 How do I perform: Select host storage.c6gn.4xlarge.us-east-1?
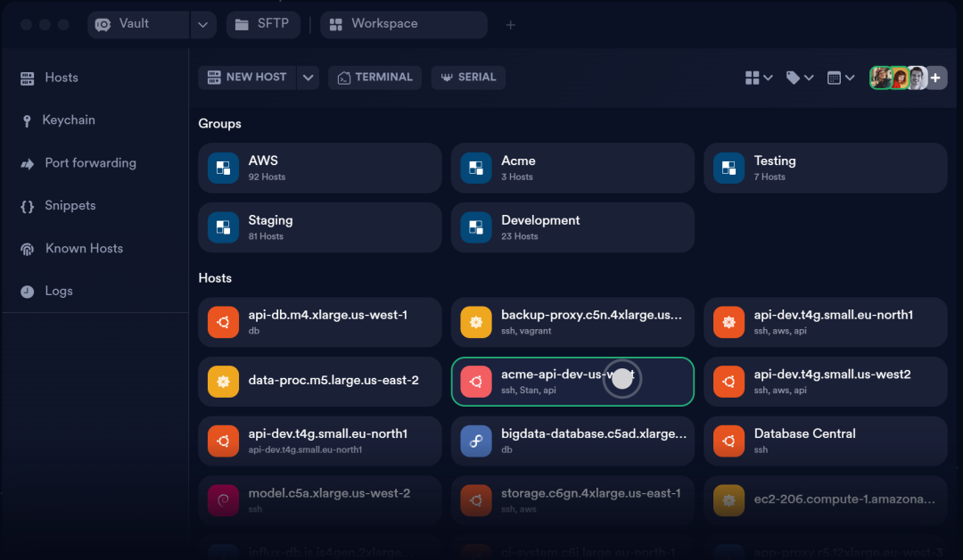(572, 500)
